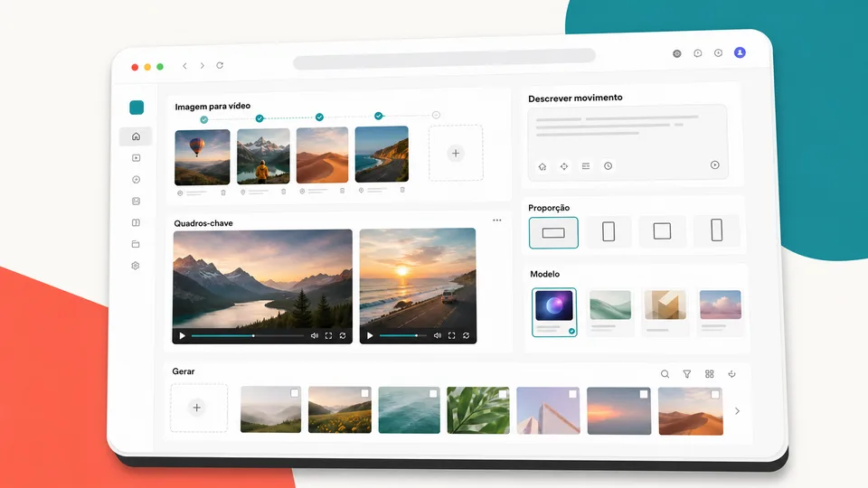
Task: Go back with the browser back arrow
Action: click(184, 66)
